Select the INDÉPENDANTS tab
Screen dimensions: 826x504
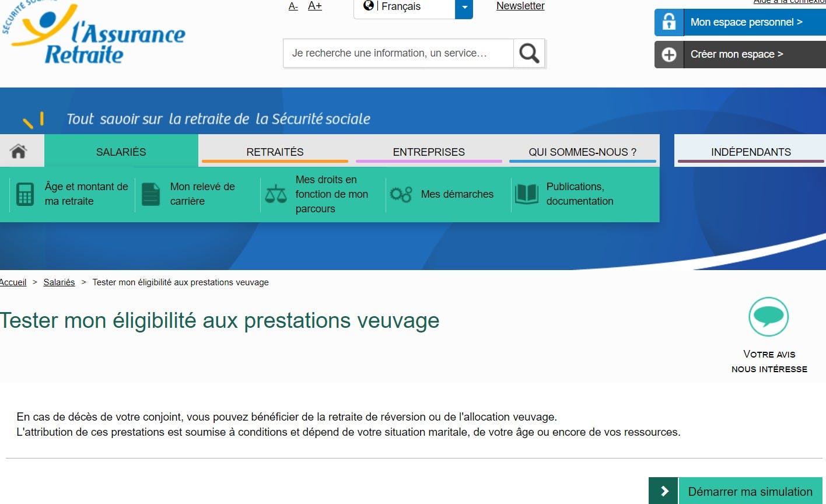751,151
